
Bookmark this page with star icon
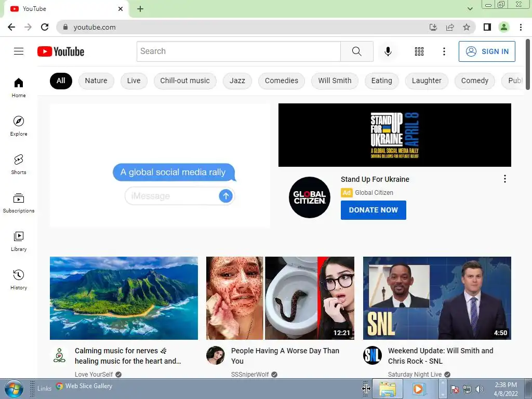(x=467, y=27)
